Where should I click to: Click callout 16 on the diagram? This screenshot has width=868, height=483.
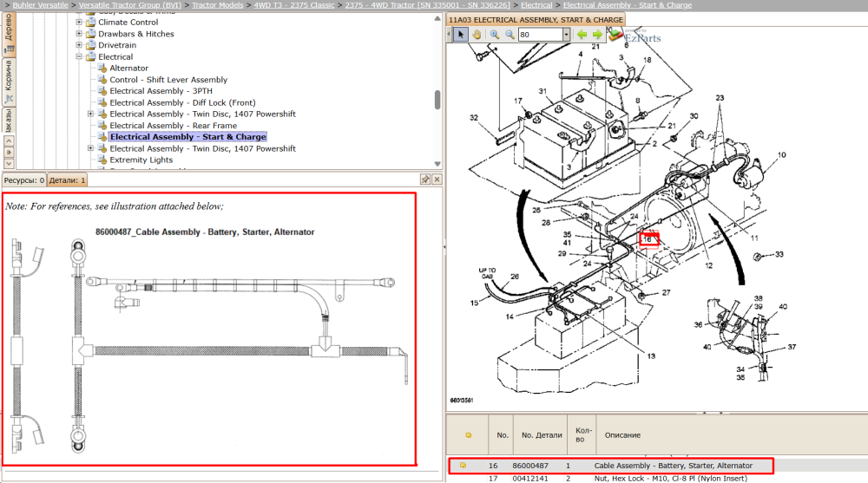point(648,239)
